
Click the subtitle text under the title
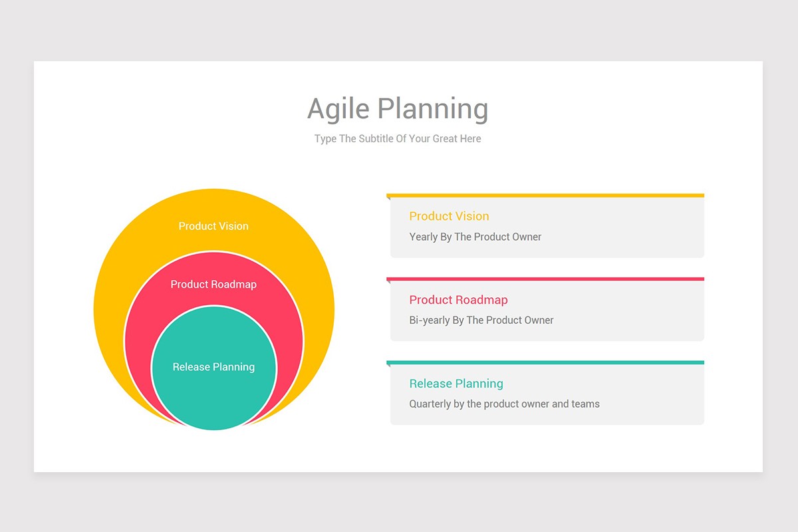(x=398, y=139)
